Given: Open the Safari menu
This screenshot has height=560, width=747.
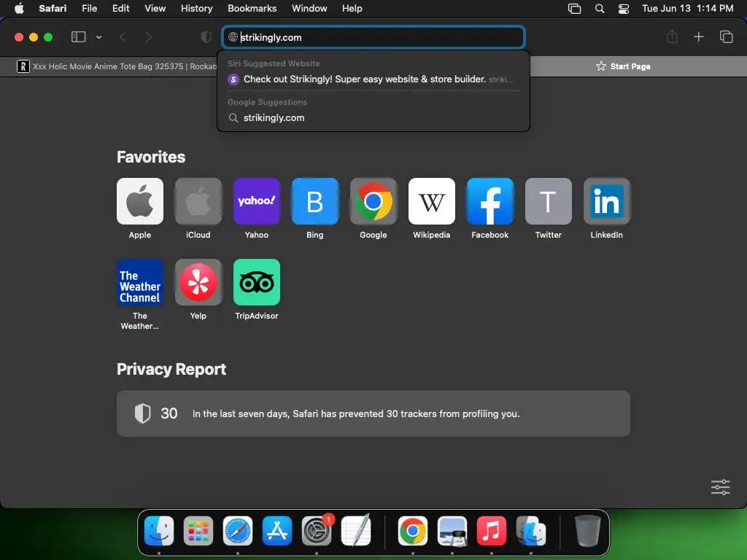Looking at the screenshot, I should pyautogui.click(x=53, y=8).
